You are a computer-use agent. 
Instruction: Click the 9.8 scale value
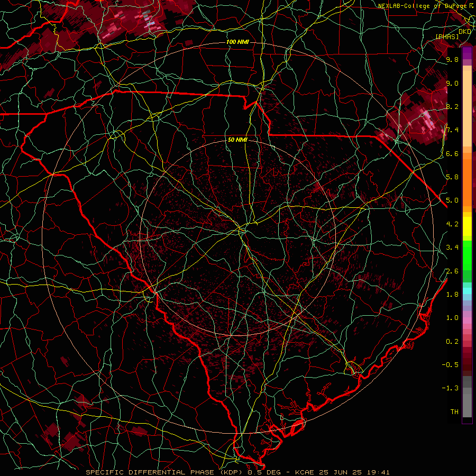coord(452,60)
